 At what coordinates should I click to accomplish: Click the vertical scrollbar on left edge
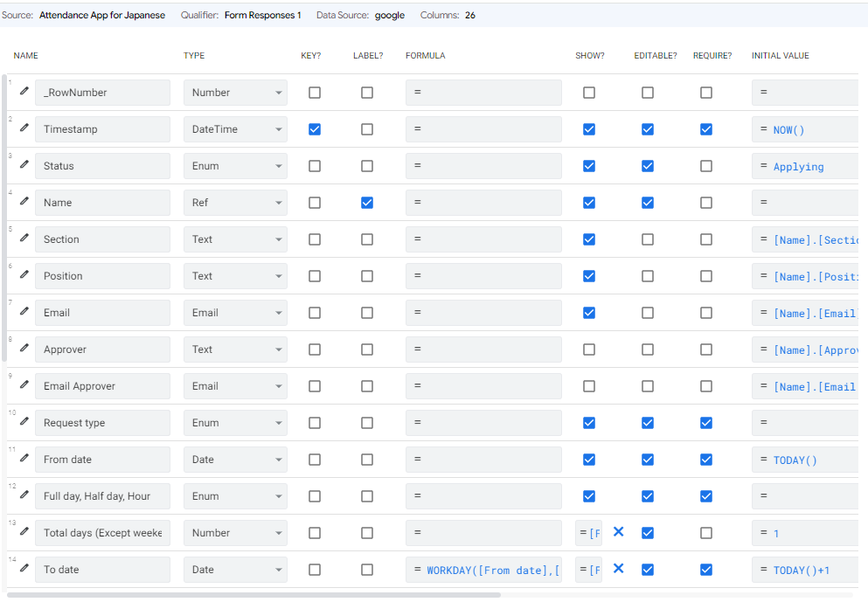coord(4,218)
